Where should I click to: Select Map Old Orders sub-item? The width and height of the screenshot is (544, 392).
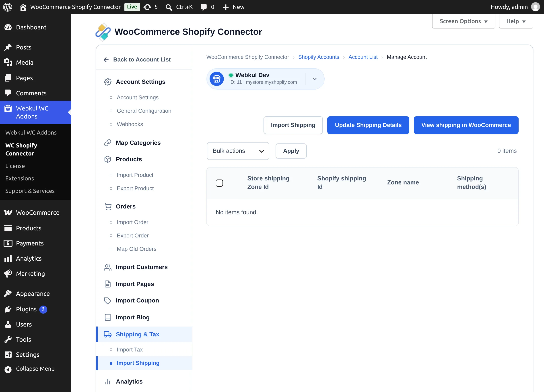tap(136, 249)
